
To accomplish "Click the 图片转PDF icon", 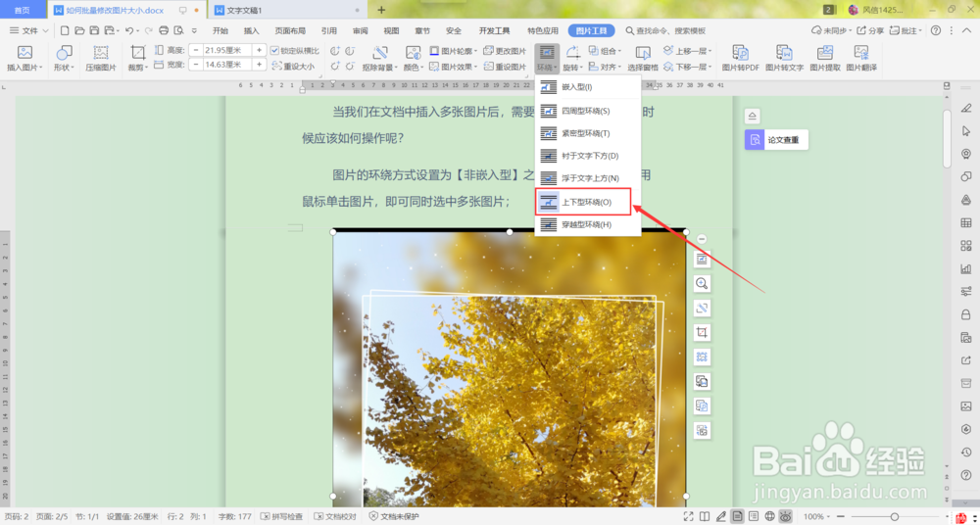I will point(741,53).
